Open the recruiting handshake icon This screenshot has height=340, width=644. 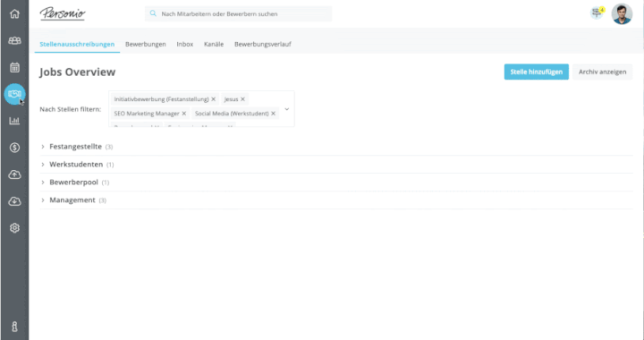click(15, 94)
